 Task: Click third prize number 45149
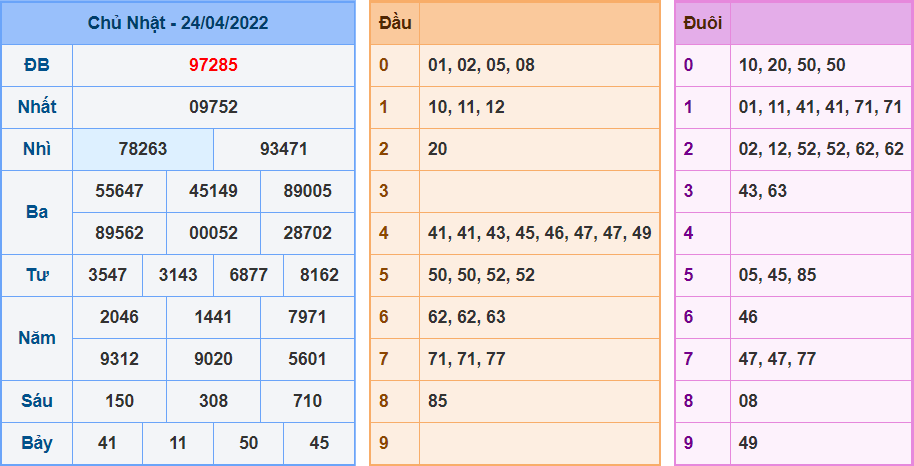(x=213, y=191)
